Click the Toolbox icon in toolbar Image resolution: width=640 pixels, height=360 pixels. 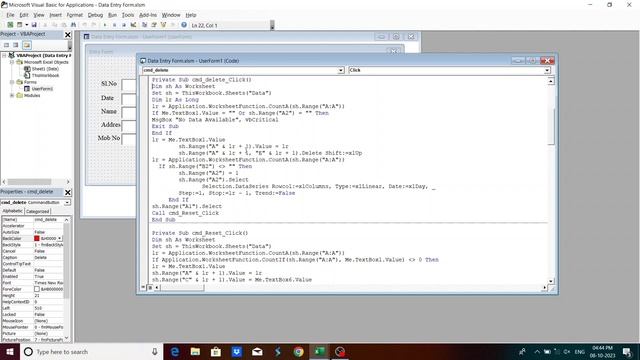(173, 25)
